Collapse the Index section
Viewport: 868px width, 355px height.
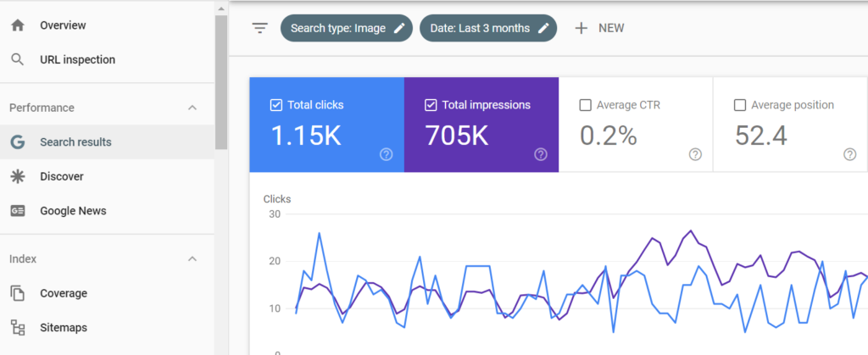click(x=192, y=258)
